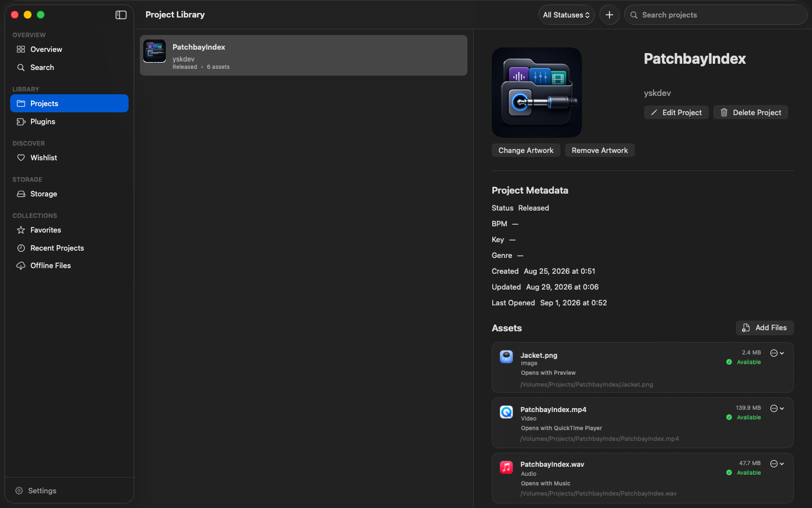
Task: Click the Edit Project button
Action: 676,113
